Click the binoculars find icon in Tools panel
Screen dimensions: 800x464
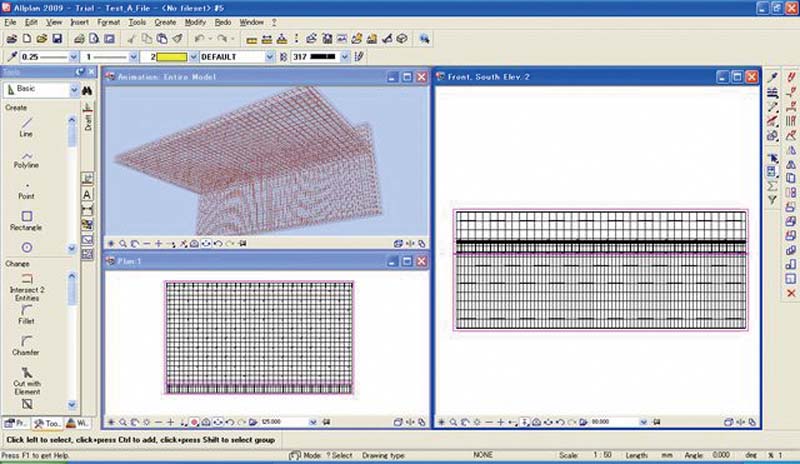click(x=87, y=90)
